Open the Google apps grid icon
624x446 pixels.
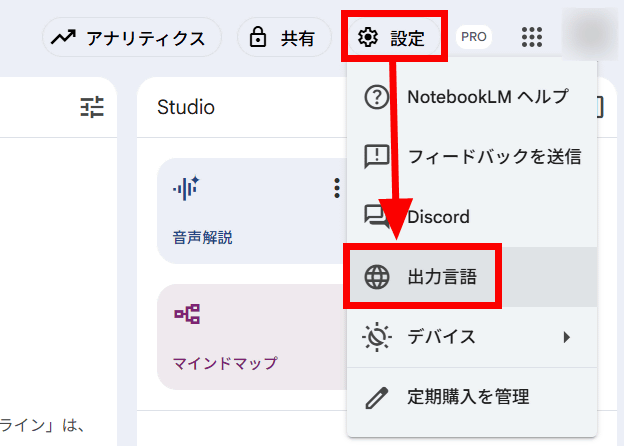click(x=532, y=37)
